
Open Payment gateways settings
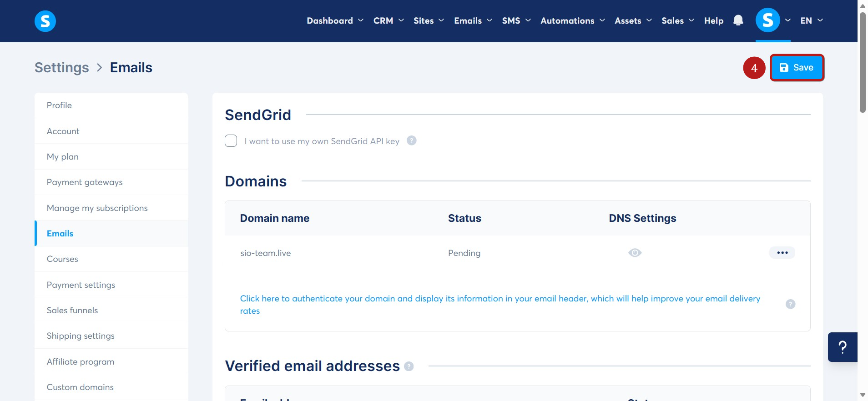pos(111,182)
